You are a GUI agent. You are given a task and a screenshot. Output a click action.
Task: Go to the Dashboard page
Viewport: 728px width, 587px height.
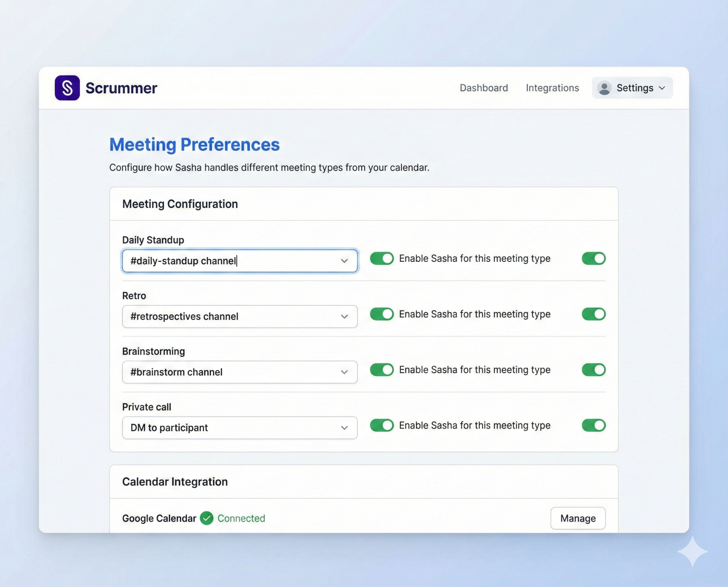pos(484,88)
